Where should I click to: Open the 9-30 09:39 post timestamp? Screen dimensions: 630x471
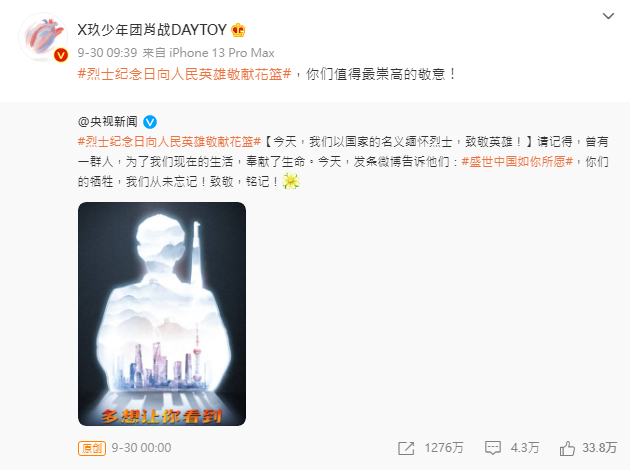click(107, 53)
